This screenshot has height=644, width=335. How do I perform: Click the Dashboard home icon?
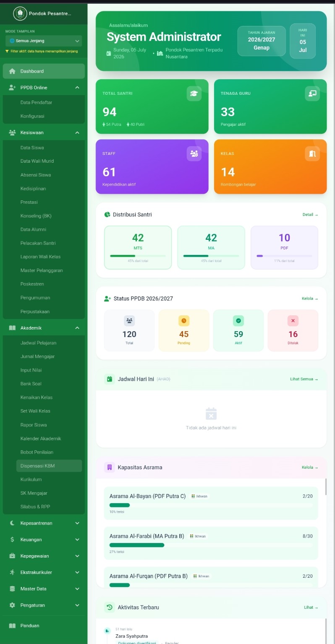pyautogui.click(x=12, y=71)
